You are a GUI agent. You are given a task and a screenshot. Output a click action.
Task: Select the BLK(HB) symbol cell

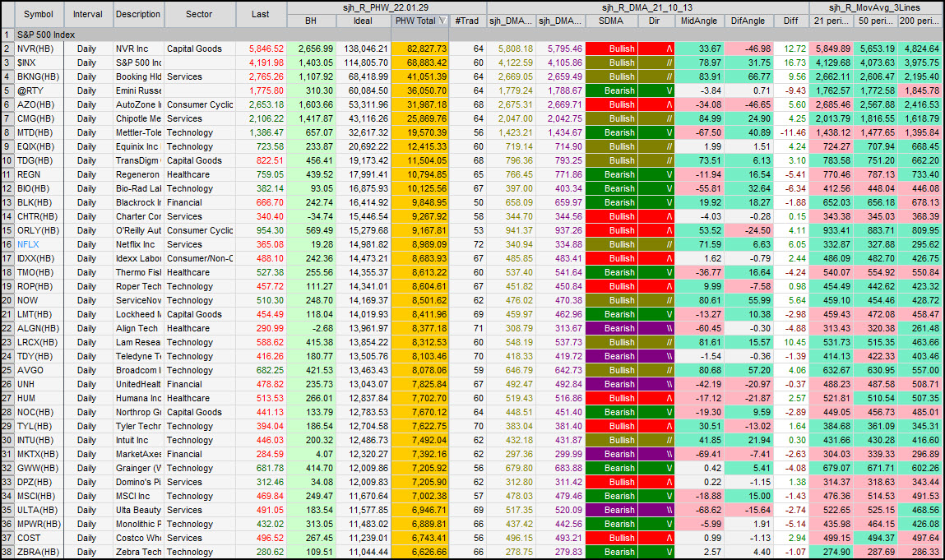[39, 202]
